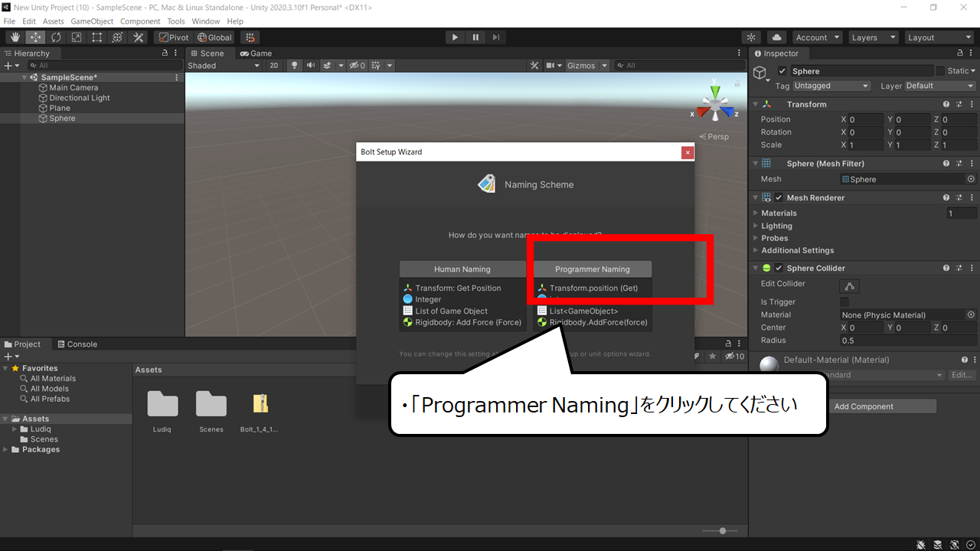Viewport: 980px width, 551px height.
Task: Pick mesh with object selector circle
Action: click(x=971, y=179)
